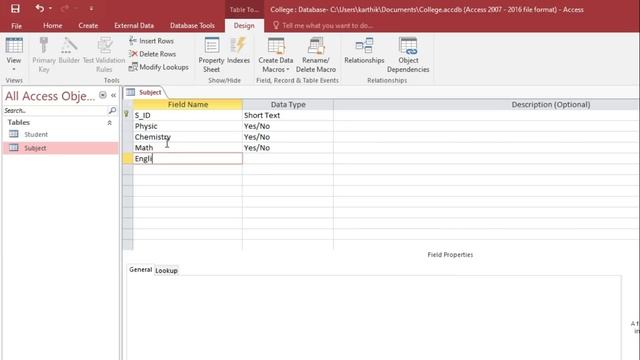Click Delete Rows in Tools group

pos(152,54)
